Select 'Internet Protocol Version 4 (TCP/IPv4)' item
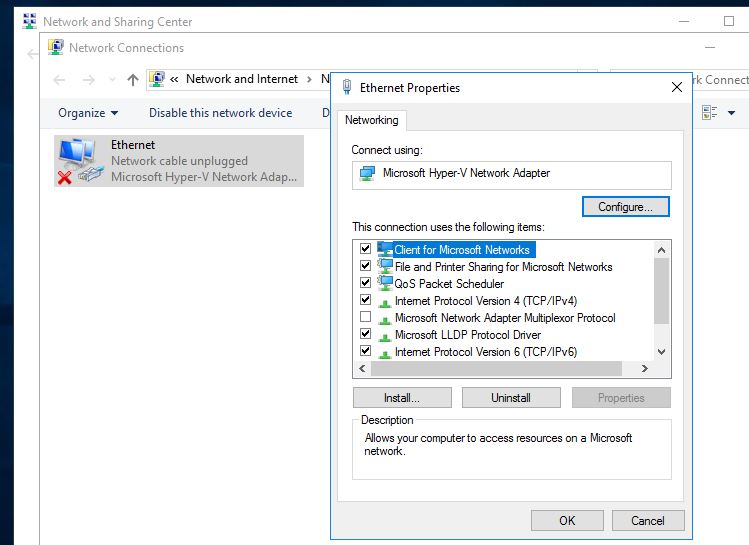The image size is (749, 545). coord(486,301)
